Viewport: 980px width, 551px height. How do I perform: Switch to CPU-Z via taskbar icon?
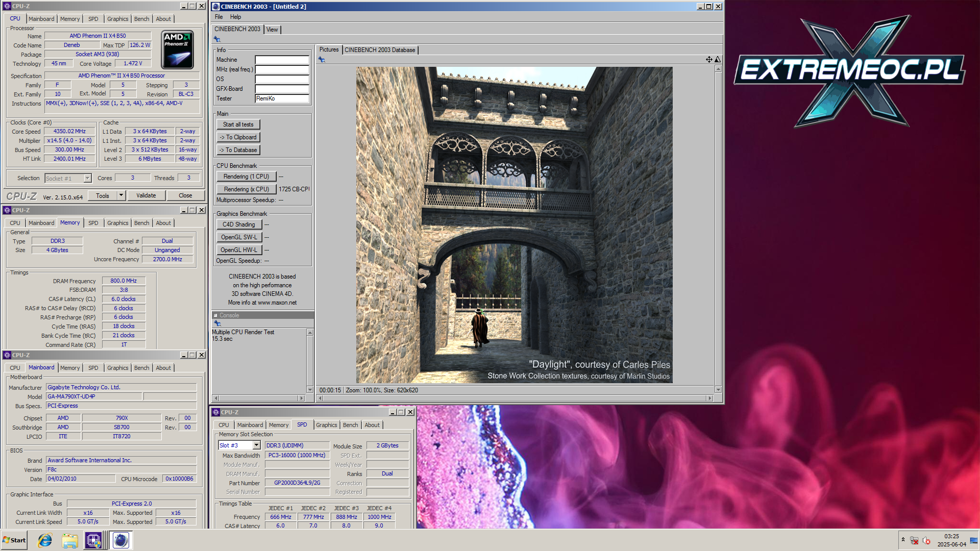[93, 540]
